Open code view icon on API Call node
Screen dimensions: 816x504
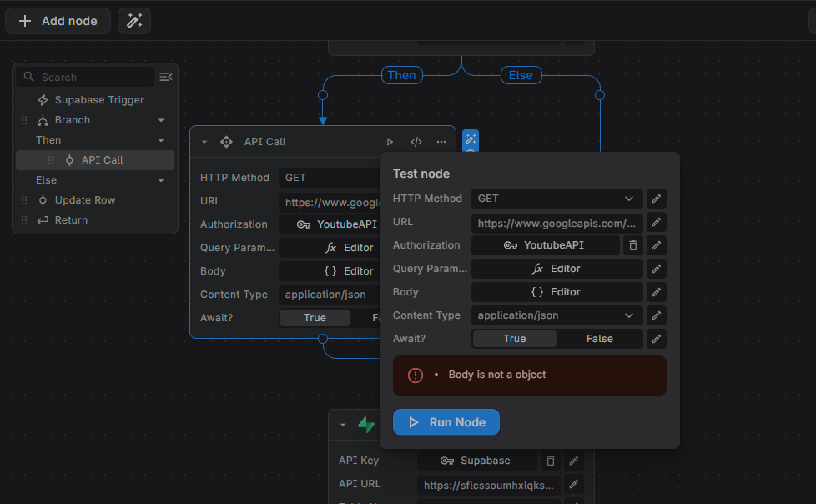pyautogui.click(x=416, y=142)
